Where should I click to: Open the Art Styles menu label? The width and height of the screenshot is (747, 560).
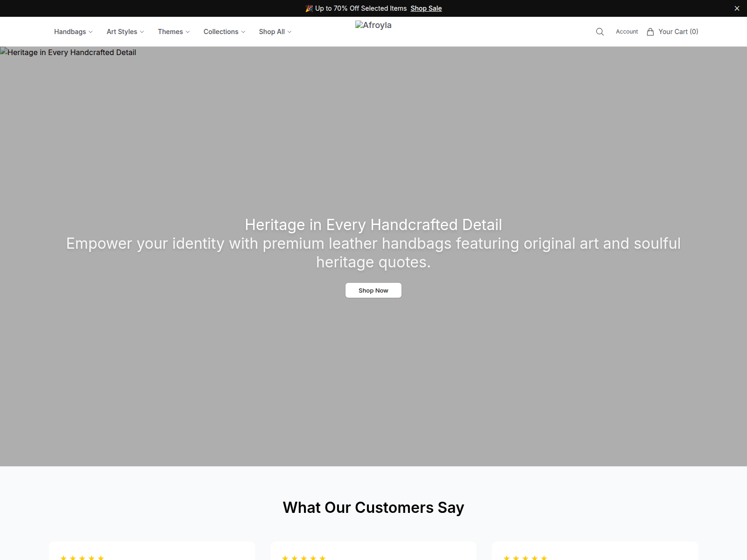(122, 32)
